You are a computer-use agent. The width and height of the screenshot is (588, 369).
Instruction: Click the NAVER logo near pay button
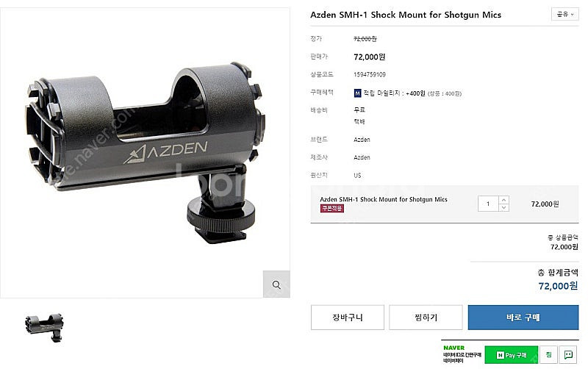click(x=453, y=348)
